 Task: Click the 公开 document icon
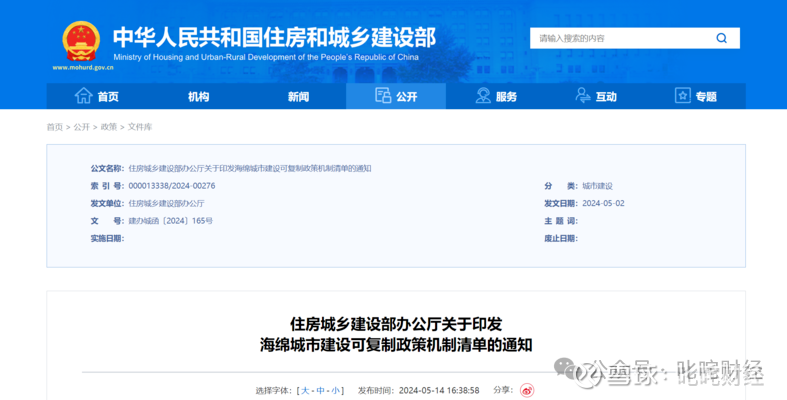click(x=383, y=95)
